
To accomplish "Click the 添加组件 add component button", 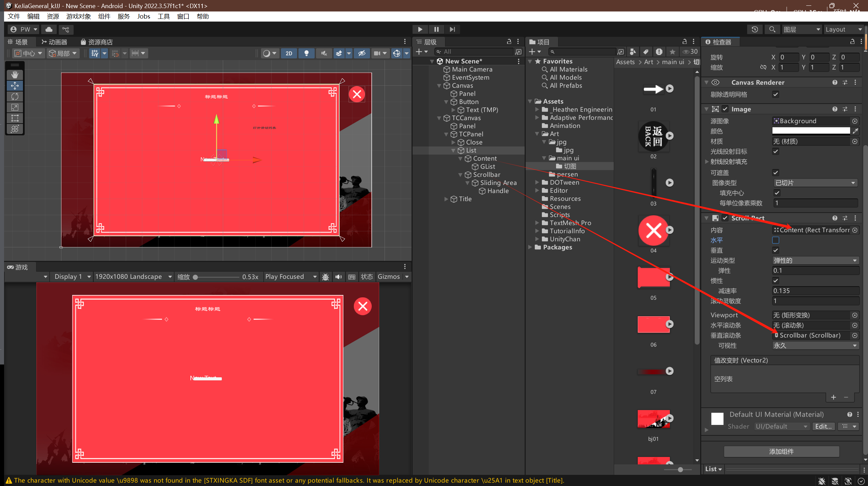I will [781, 452].
